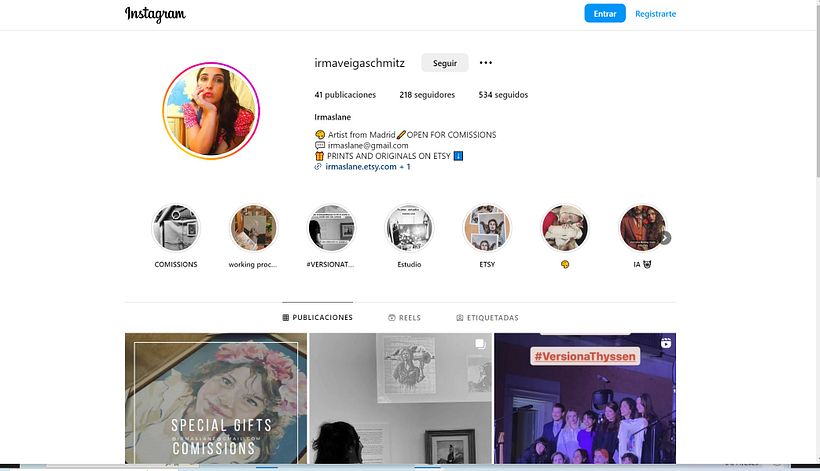View the #VERSIONAT story highlight
Viewport: 820px width, 471px height.
point(331,228)
